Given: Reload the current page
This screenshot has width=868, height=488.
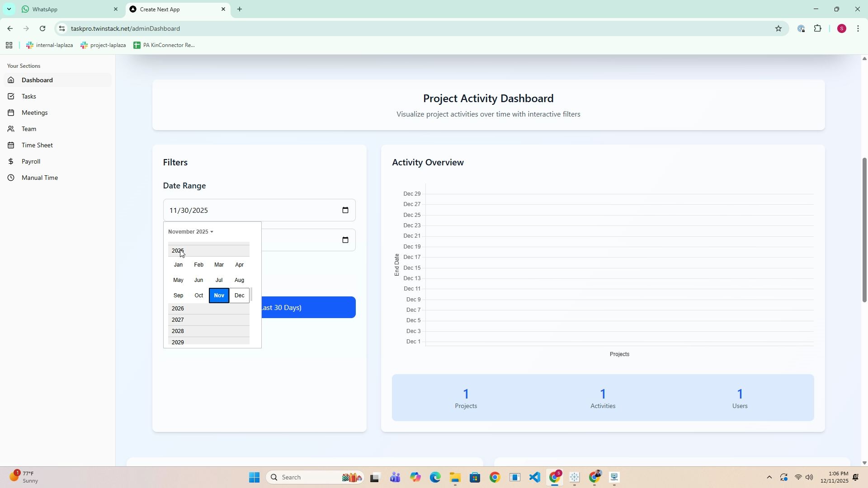Looking at the screenshot, I should [x=42, y=28].
